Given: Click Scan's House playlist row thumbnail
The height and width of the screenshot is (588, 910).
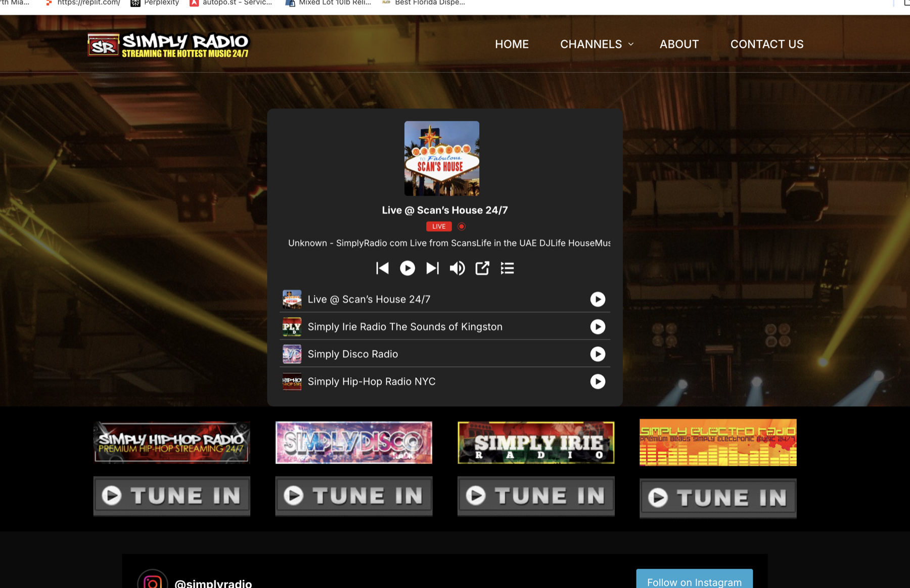Looking at the screenshot, I should [292, 300].
